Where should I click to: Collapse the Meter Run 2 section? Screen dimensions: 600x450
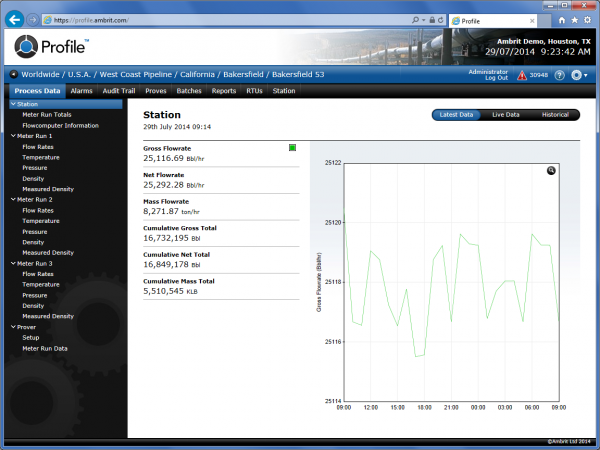13,199
